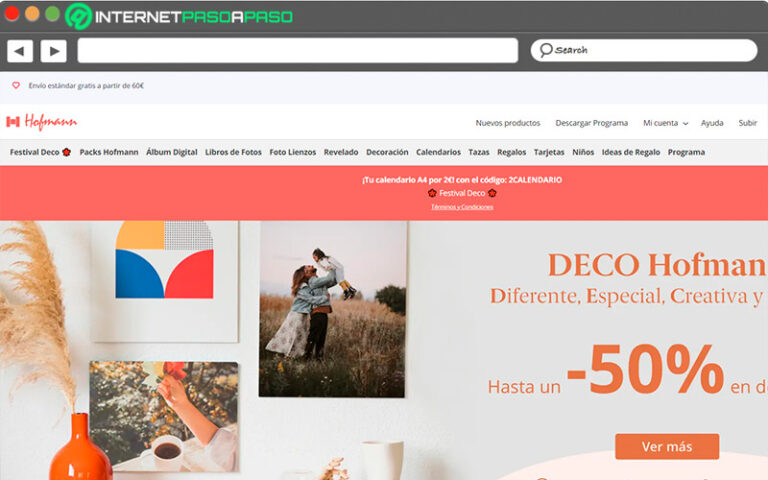Open Niños menu item
The width and height of the screenshot is (768, 480).
[x=583, y=152]
